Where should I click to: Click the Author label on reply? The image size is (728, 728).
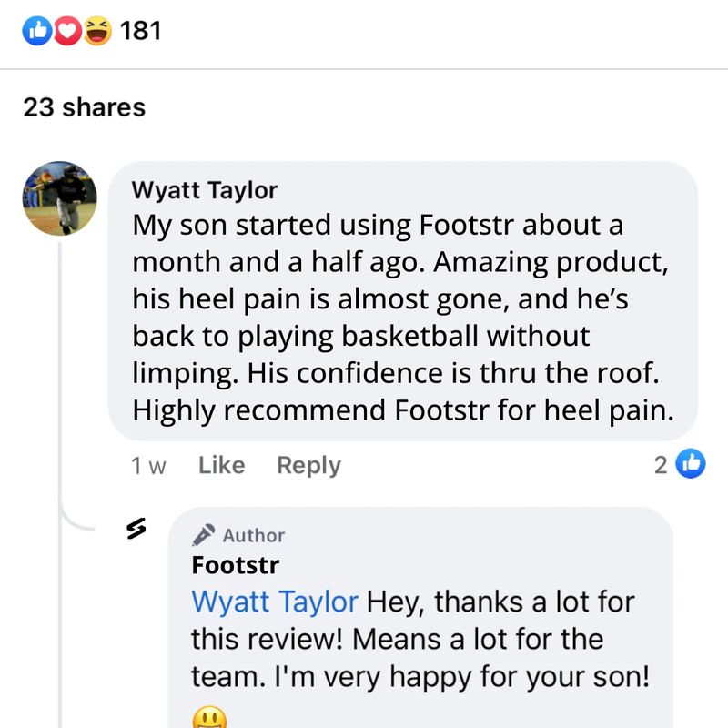tap(254, 535)
